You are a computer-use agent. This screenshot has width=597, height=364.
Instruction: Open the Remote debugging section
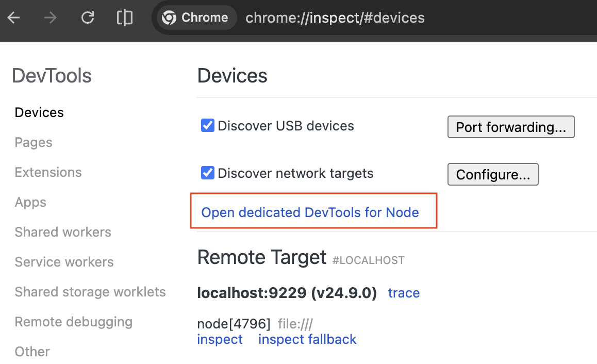[73, 322]
